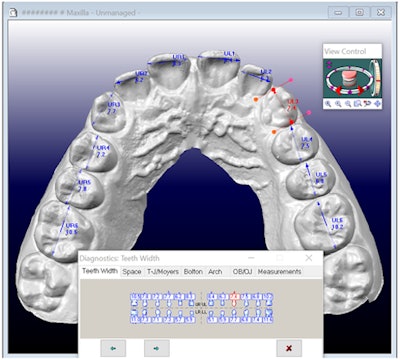Select the Teeth Width tab
400x360 pixels.
[x=100, y=271]
